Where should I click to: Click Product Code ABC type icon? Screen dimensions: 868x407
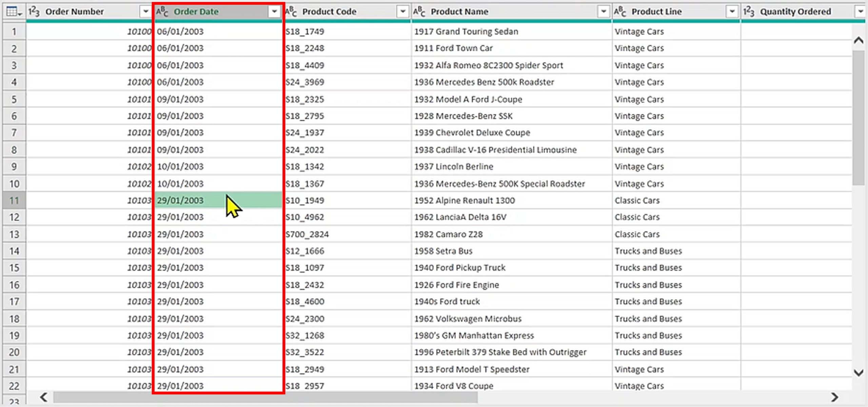click(291, 12)
